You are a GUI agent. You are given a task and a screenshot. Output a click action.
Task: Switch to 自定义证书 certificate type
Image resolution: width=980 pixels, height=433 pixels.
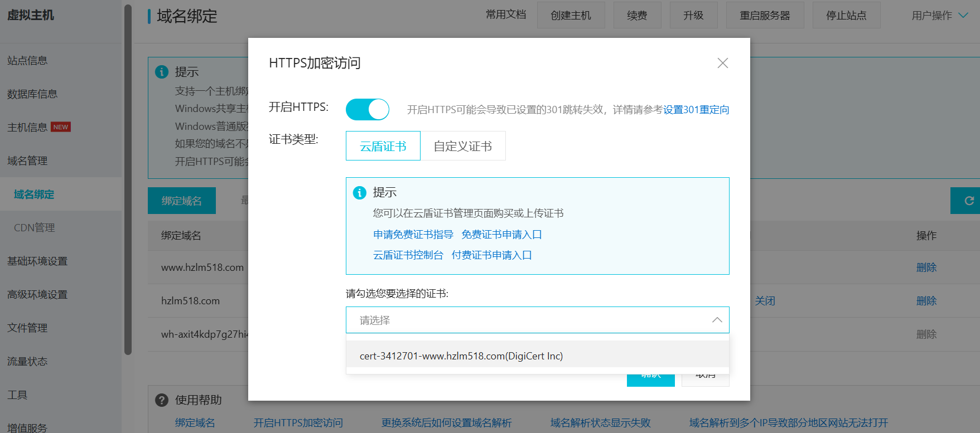(x=462, y=146)
